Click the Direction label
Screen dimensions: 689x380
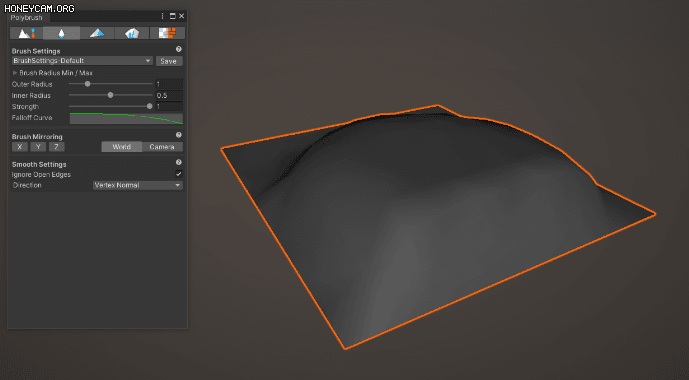click(27, 185)
